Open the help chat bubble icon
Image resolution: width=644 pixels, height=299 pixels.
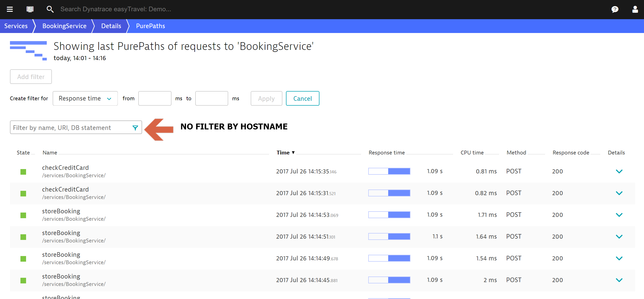(615, 9)
